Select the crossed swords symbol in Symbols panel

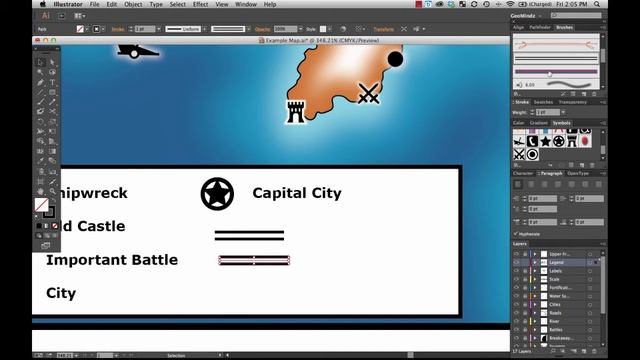pos(519,155)
